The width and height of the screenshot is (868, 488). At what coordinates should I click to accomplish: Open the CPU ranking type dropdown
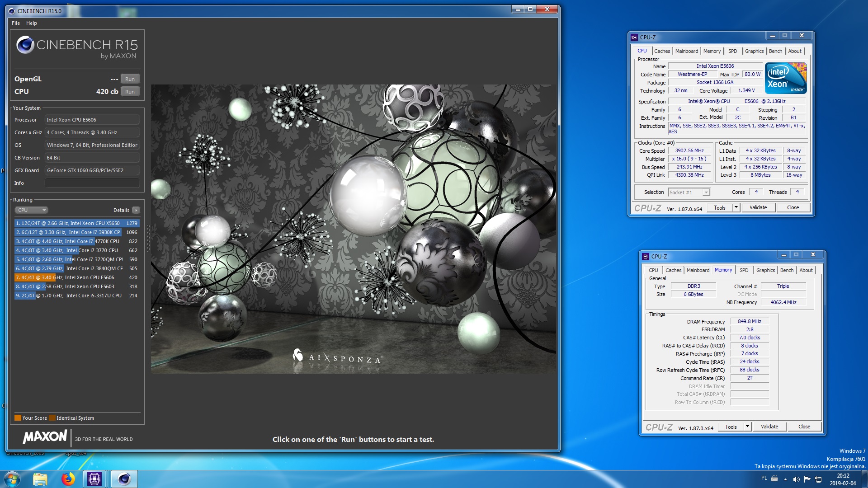tap(31, 210)
